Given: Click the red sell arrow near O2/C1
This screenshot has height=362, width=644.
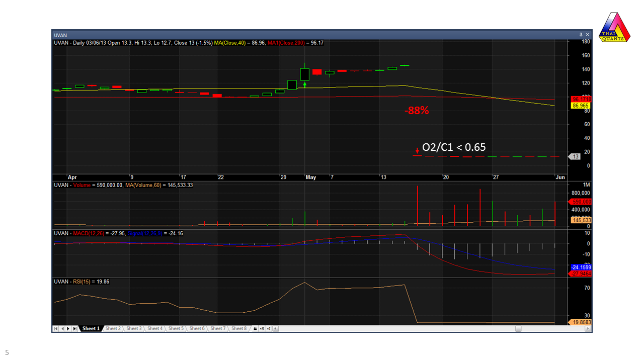Looking at the screenshot, I should click(x=417, y=150).
